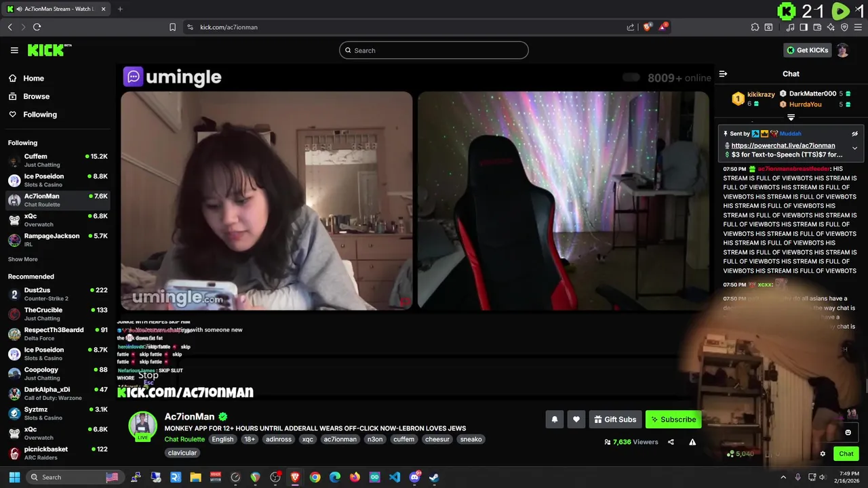
Task: Open Windows Start menu
Action: point(14,477)
